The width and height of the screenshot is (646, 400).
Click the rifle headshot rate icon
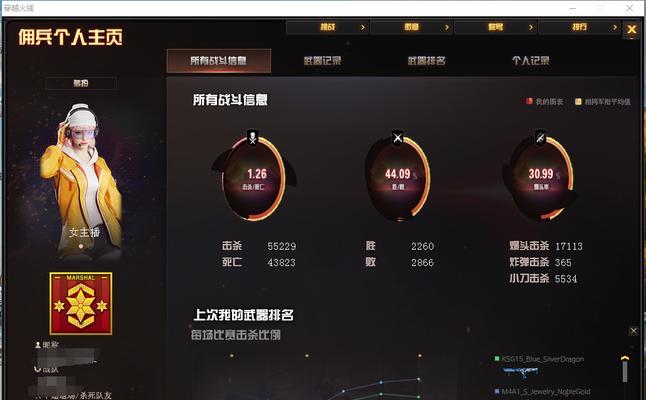[x=540, y=137]
